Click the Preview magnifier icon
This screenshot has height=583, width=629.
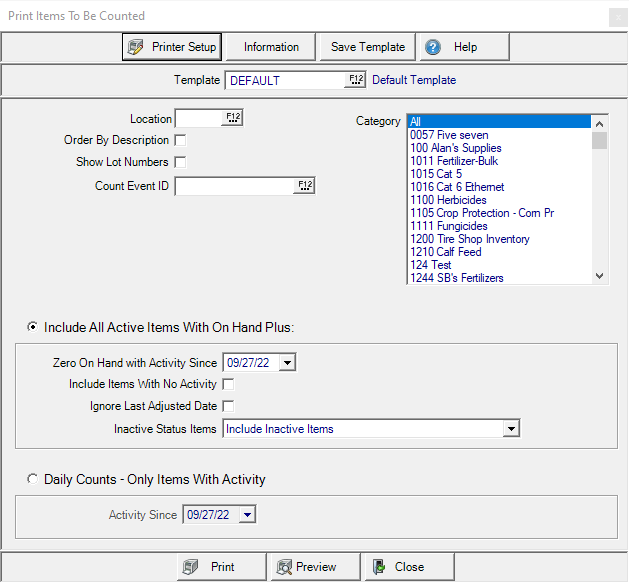point(283,567)
